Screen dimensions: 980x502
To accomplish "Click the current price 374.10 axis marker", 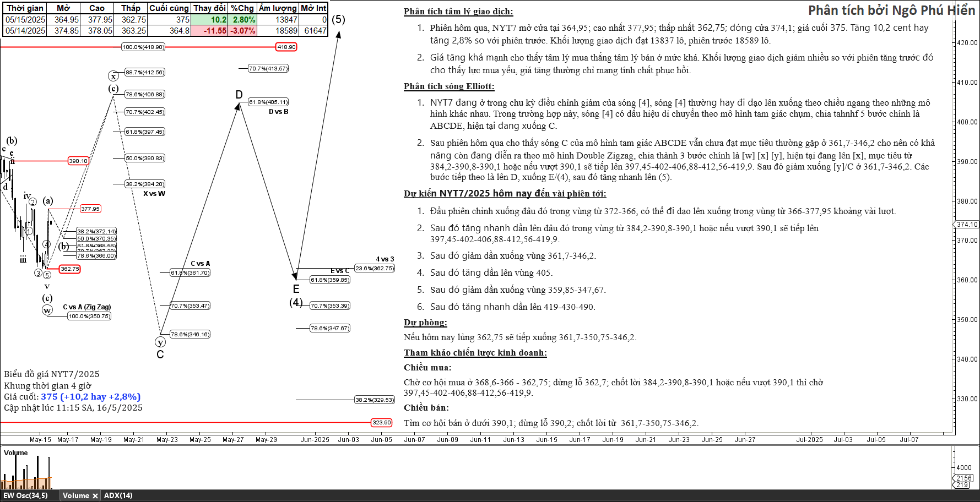I will (x=967, y=225).
